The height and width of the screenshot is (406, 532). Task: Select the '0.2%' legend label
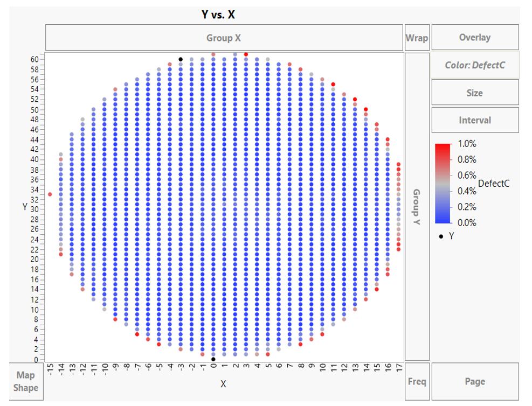point(467,207)
